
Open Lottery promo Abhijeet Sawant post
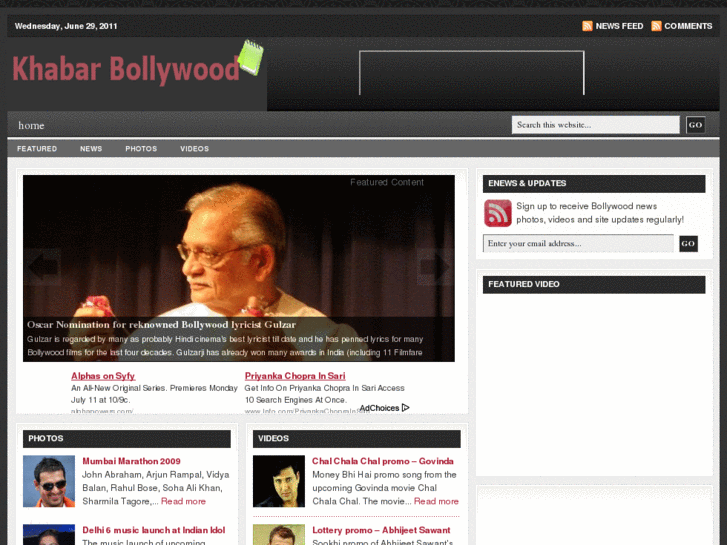[381, 530]
